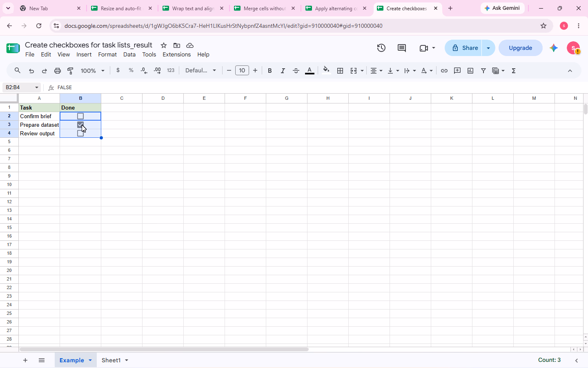The height and width of the screenshot is (368, 588).
Task: Select the Paint format roller icon
Action: click(71, 71)
